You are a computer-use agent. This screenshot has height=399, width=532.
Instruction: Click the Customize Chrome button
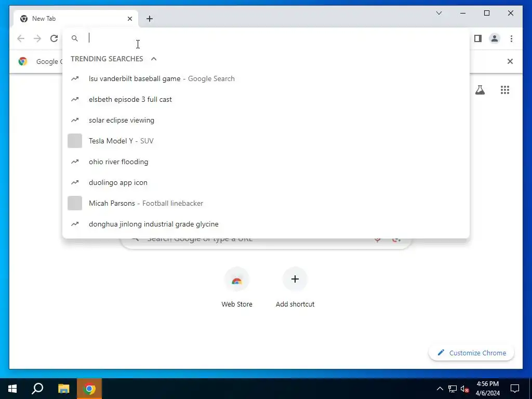tap(472, 353)
